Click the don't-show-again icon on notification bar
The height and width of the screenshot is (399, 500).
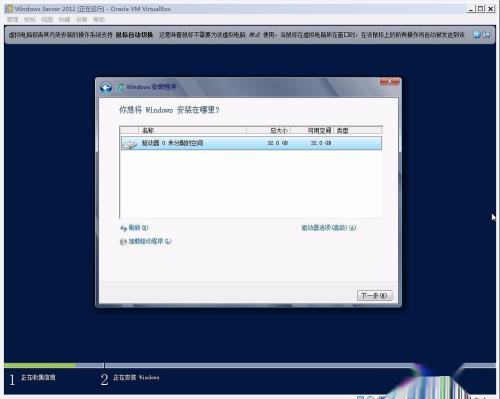click(486, 34)
